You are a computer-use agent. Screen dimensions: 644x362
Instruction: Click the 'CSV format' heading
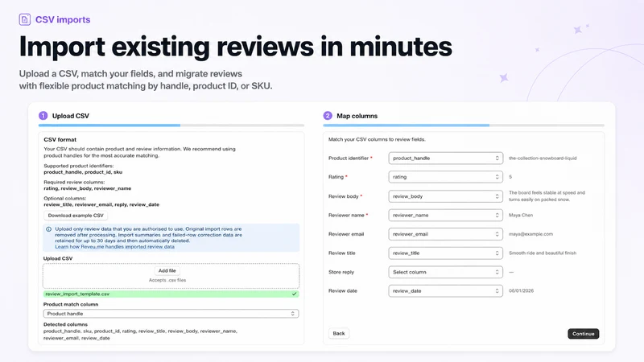tap(60, 139)
